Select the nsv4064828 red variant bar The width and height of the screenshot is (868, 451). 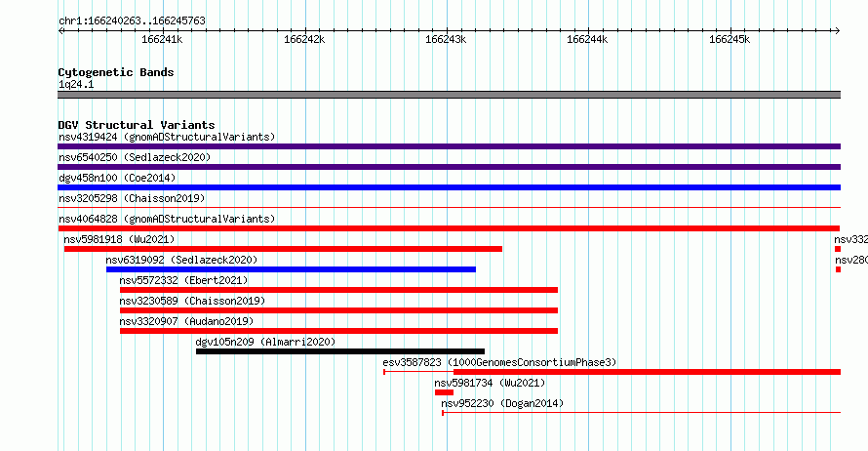pyautogui.click(x=449, y=228)
